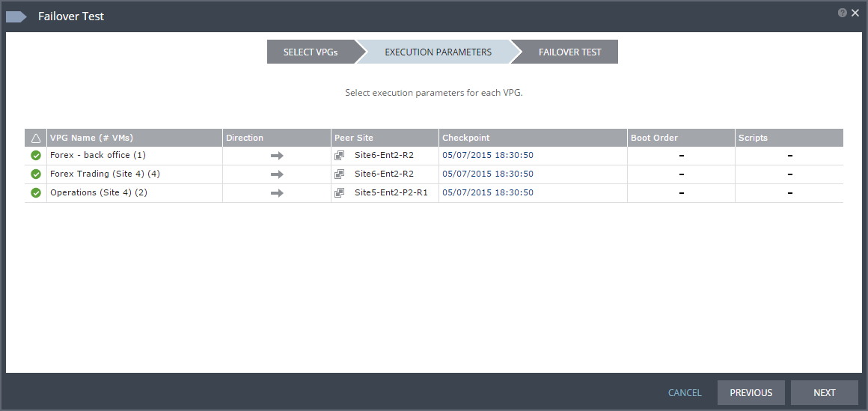Click the Scripts column header
868x411 pixels.
789,138
